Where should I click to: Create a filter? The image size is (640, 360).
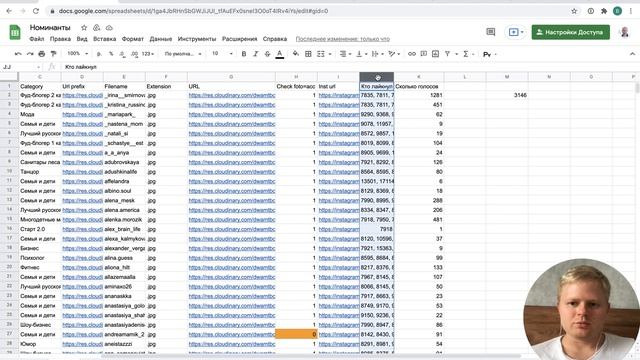coord(447,54)
